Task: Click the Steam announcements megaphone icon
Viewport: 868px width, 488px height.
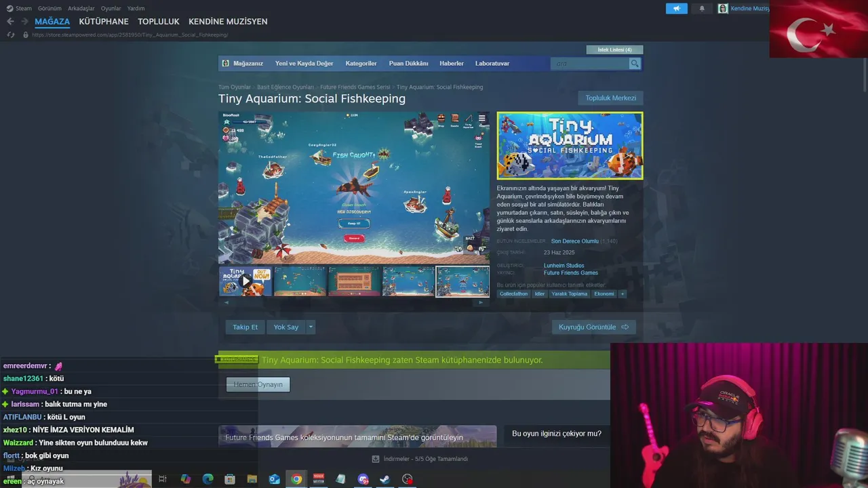Action: click(676, 8)
